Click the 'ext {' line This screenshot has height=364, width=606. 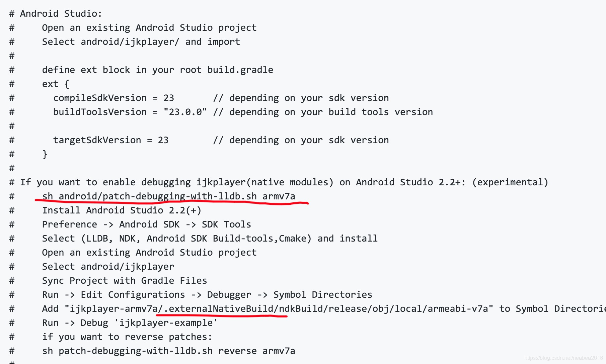click(56, 84)
